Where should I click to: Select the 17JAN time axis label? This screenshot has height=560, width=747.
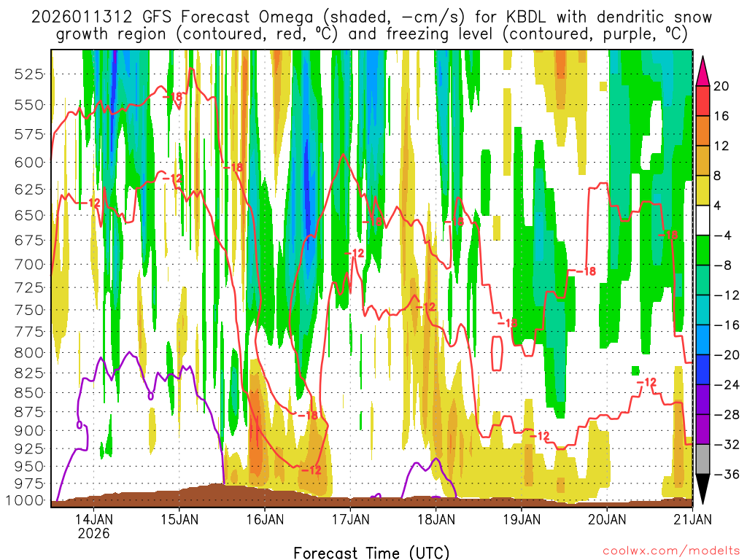(351, 519)
